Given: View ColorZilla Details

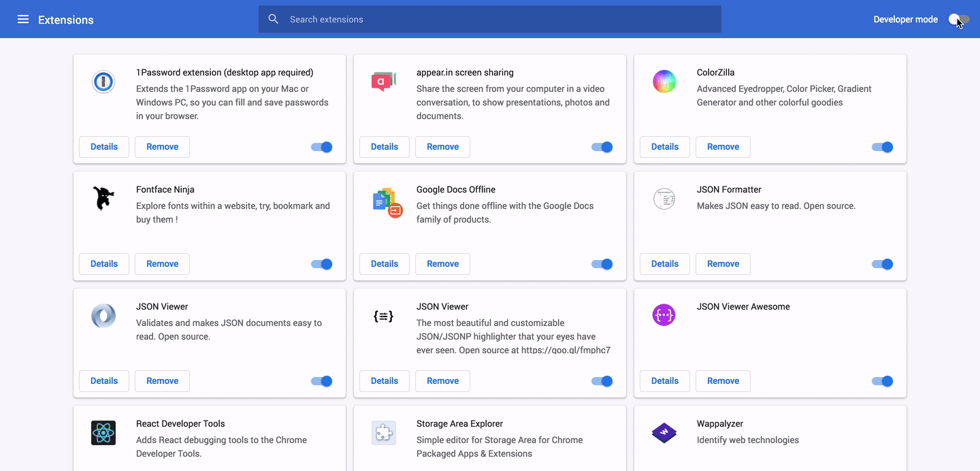Looking at the screenshot, I should (665, 147).
